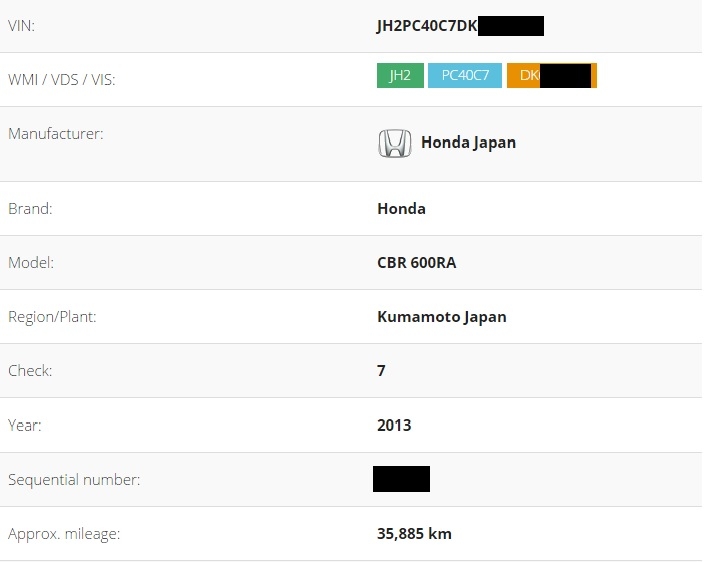
Task: Click the 'Region/Plant:' label
Action: (x=52, y=317)
